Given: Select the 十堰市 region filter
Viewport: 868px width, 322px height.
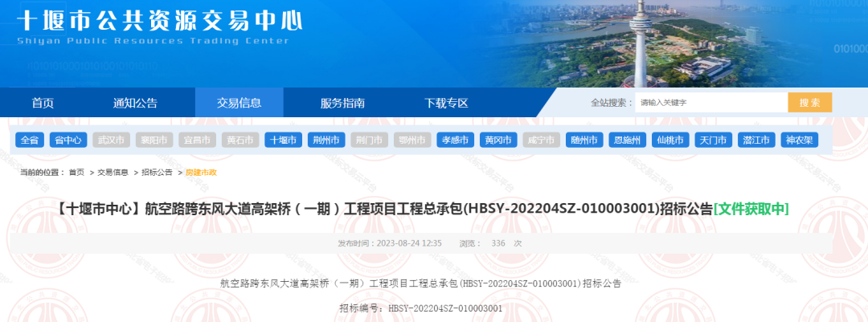Looking at the screenshot, I should click(284, 140).
